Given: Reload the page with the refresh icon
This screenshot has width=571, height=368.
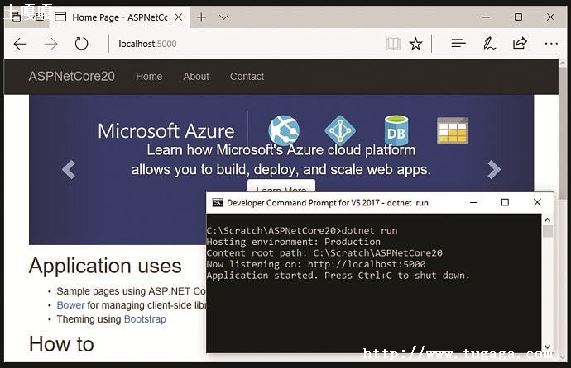Looking at the screenshot, I should [x=81, y=44].
